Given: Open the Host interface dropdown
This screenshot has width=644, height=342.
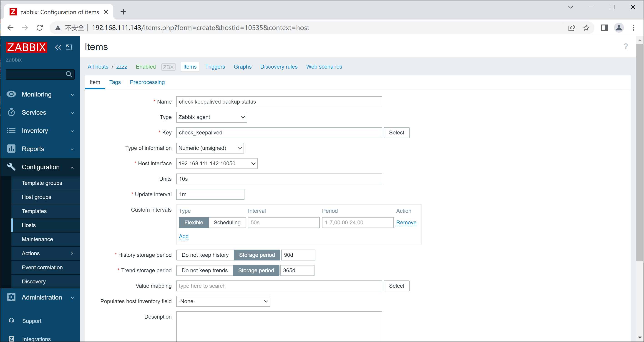Looking at the screenshot, I should pos(217,164).
